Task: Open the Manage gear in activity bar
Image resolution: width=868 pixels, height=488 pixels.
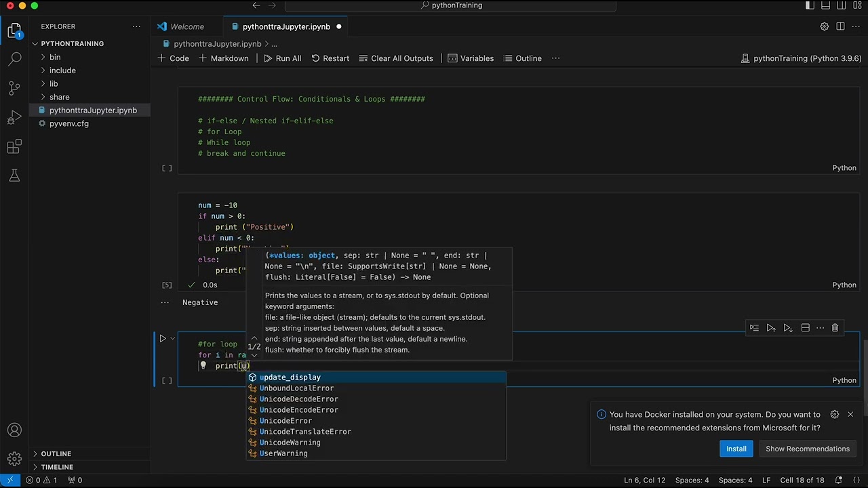Action: click(14, 460)
